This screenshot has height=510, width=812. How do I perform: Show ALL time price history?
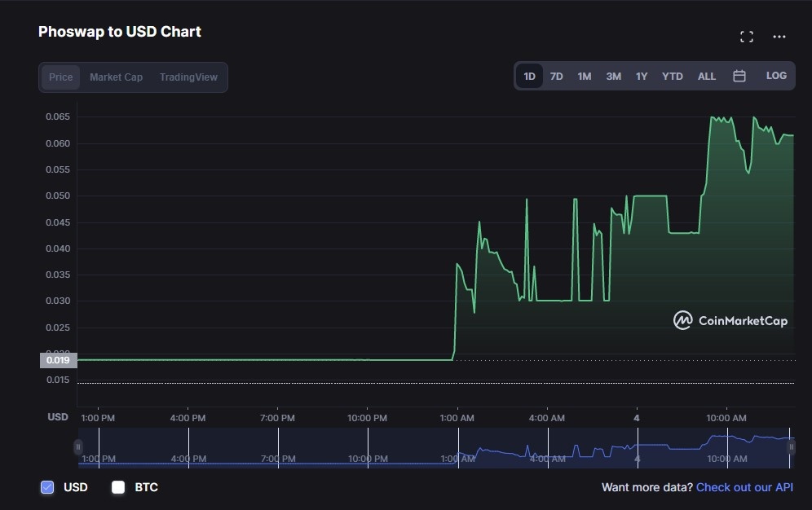pyautogui.click(x=707, y=76)
